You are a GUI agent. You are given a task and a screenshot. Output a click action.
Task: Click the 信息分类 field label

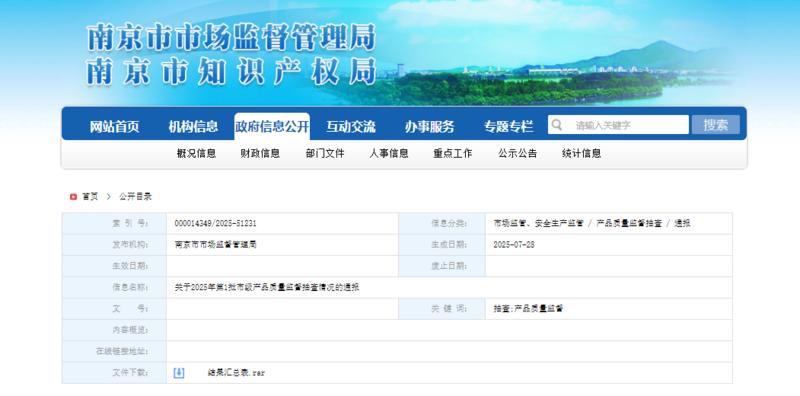point(449,224)
